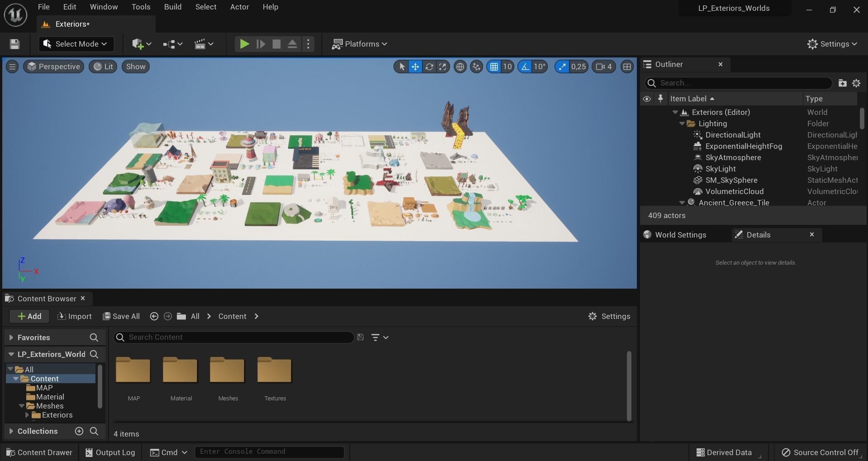
Task: Switch to the World Settings tab
Action: (680, 235)
